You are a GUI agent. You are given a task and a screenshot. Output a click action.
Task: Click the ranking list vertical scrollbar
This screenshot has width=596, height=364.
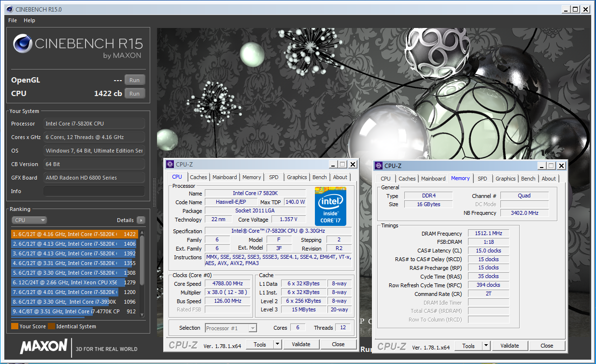pos(142,273)
